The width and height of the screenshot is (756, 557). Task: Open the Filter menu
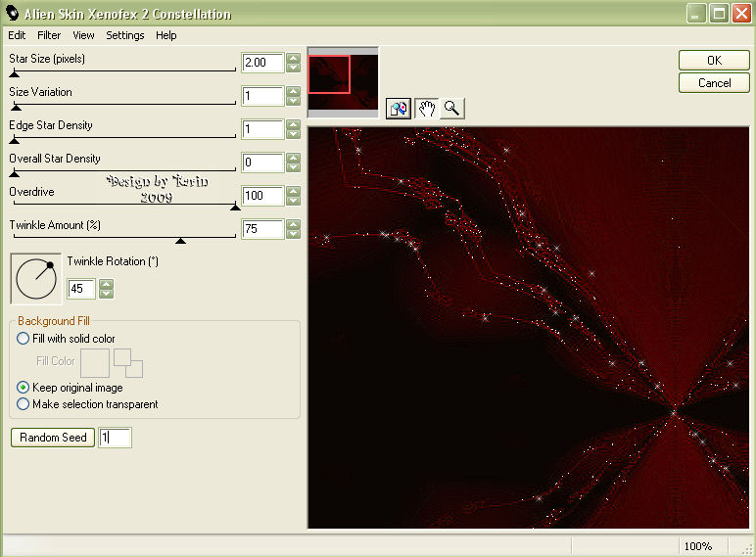49,35
